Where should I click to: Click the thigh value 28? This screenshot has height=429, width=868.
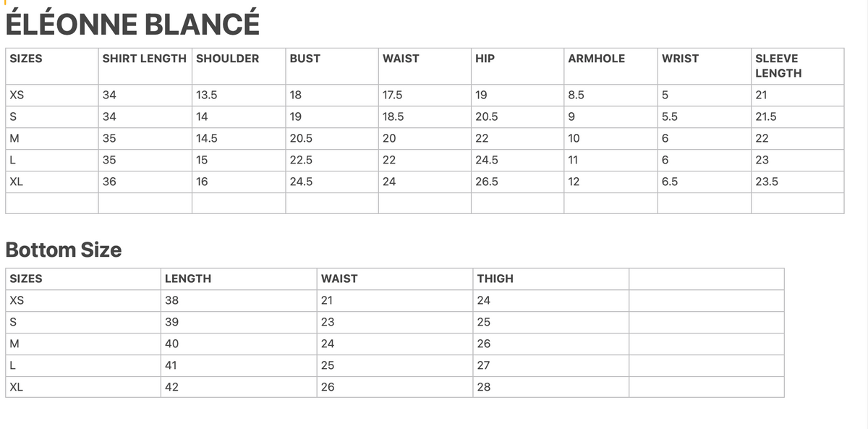point(484,387)
